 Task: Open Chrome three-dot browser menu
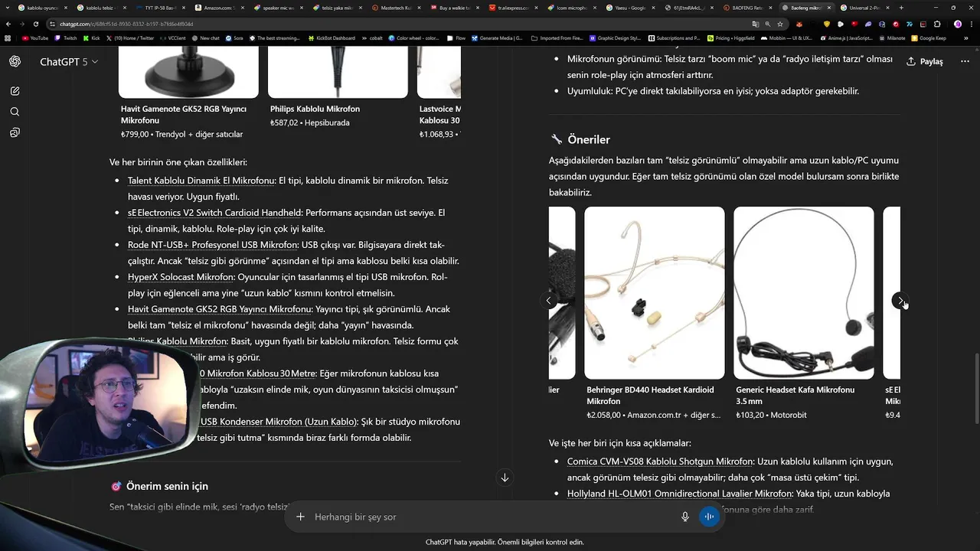(x=972, y=24)
